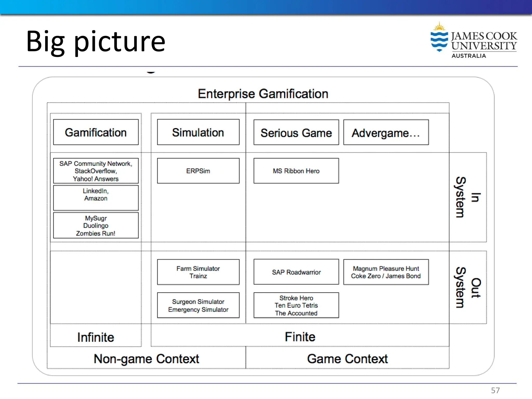Viewport: 532px width, 399px height.
Task: Click the In System label
Action: click(468, 197)
